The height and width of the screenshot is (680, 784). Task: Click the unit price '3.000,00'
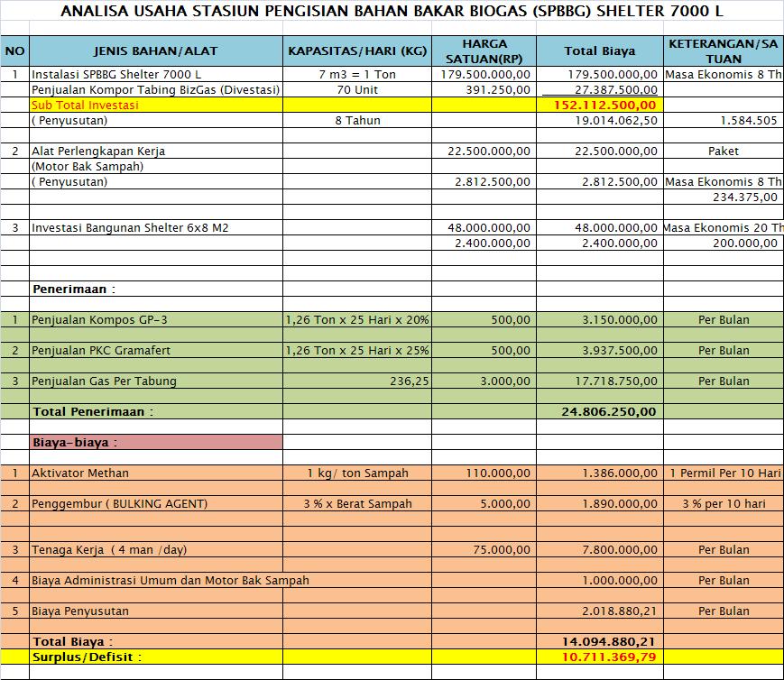[x=505, y=381]
